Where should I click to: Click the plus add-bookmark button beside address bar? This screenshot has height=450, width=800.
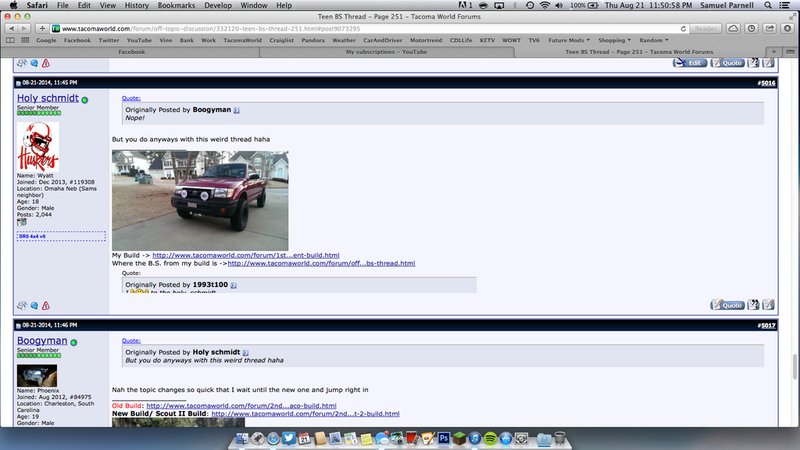coord(42,29)
